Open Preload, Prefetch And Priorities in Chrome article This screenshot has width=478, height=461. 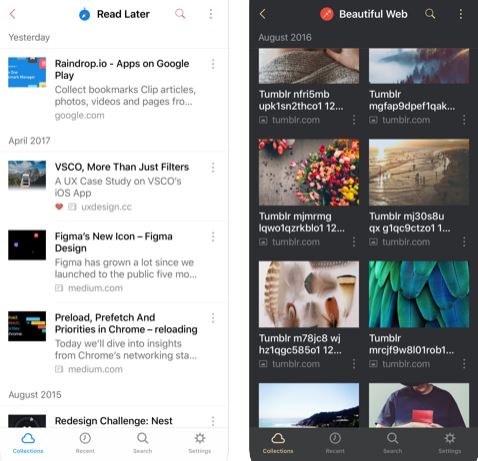(x=126, y=323)
